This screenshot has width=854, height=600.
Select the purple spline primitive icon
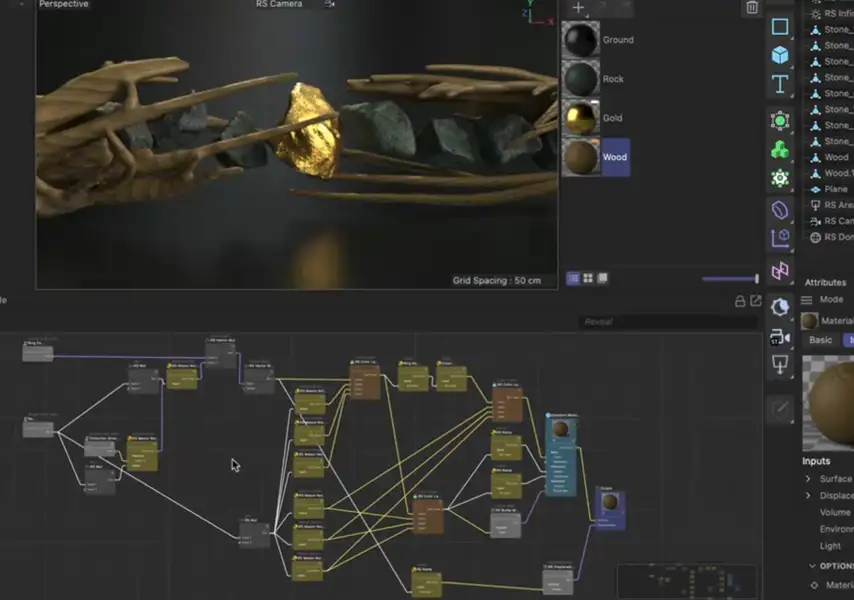coord(779,210)
